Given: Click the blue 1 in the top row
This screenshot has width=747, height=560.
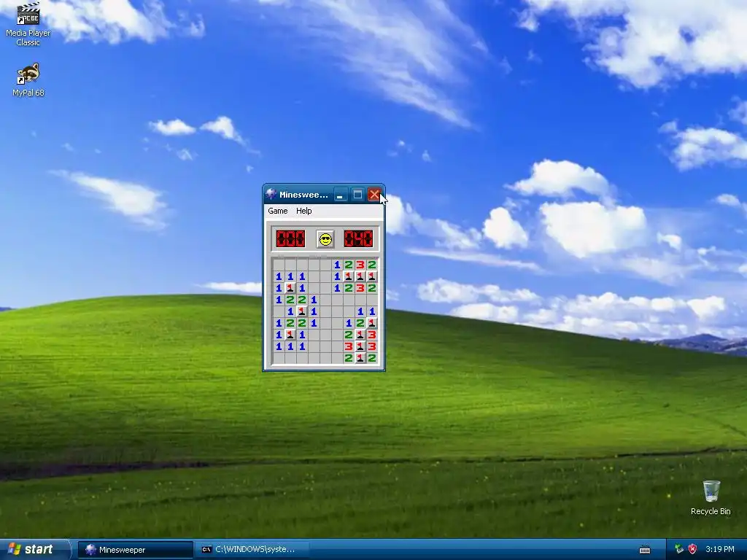Looking at the screenshot, I should [x=337, y=265].
